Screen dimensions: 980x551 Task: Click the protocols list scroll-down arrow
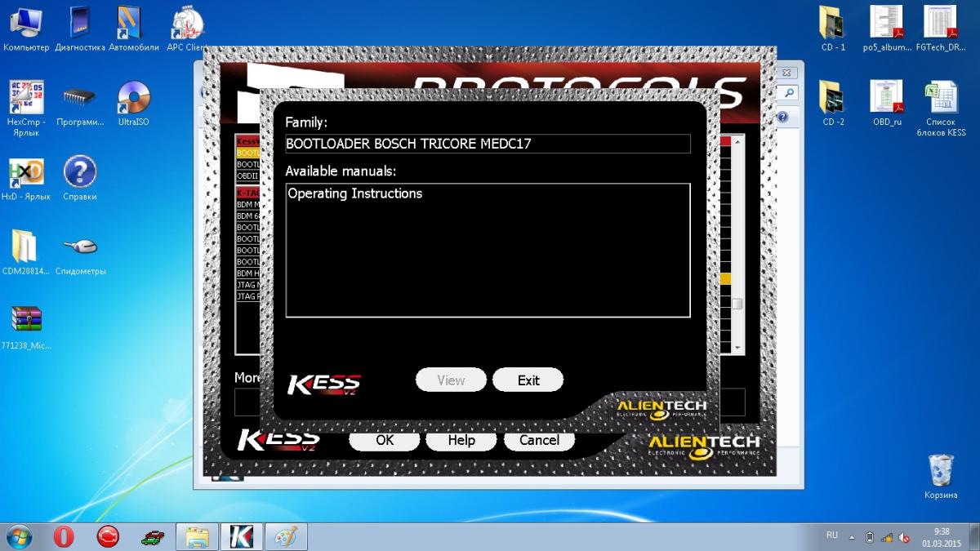coord(737,349)
